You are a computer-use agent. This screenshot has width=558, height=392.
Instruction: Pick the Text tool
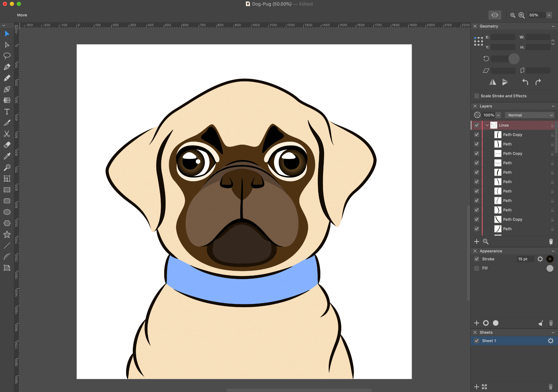pos(7,112)
